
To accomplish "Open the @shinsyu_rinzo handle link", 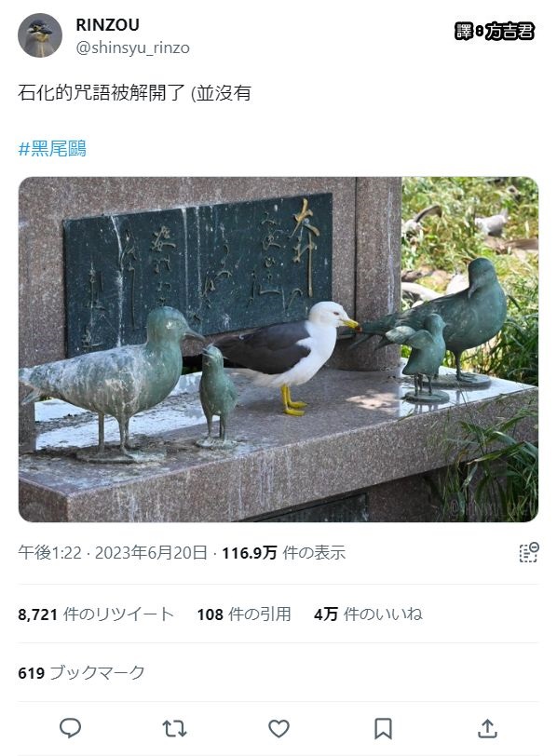I will click(132, 47).
